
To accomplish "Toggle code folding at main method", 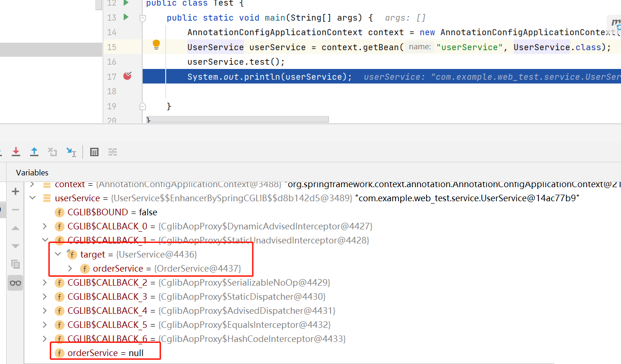I will point(142,18).
